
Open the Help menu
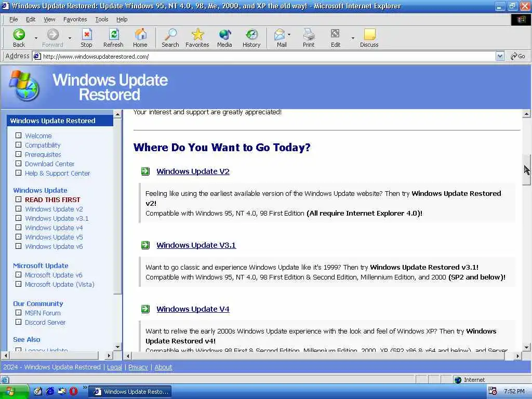tap(122, 19)
